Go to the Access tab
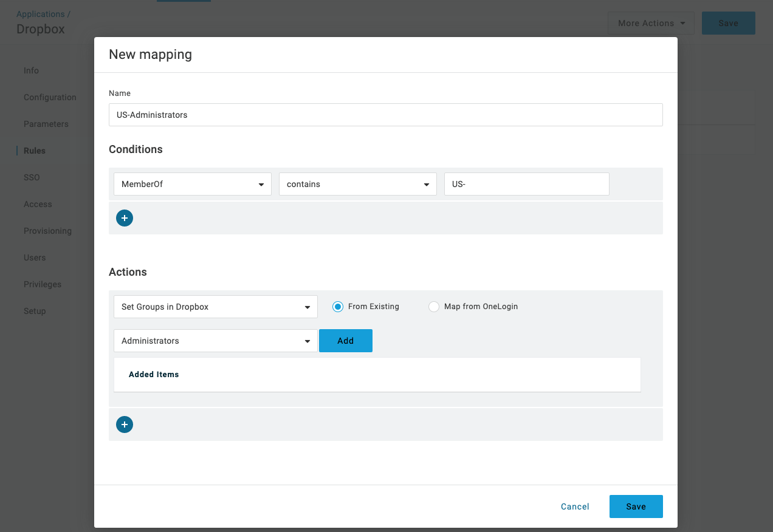This screenshot has height=532, width=773. pyautogui.click(x=38, y=204)
